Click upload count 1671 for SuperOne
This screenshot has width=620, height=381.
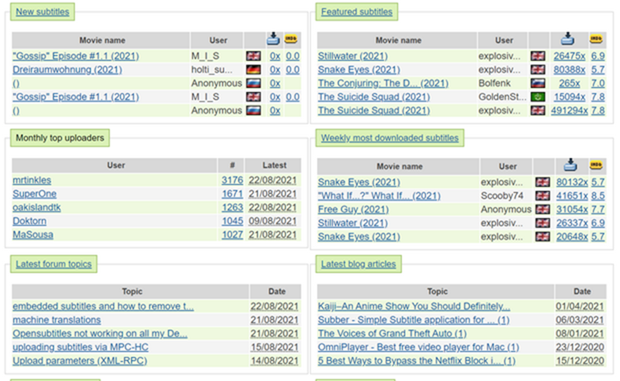click(x=232, y=194)
